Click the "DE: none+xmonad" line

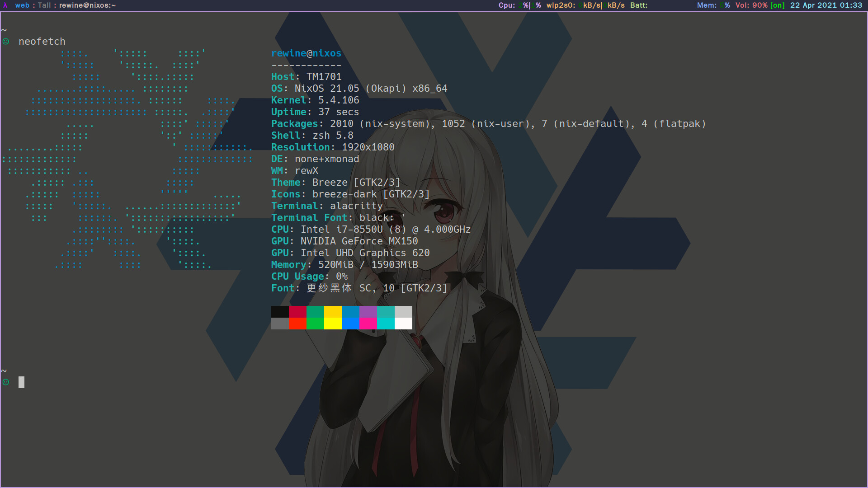(x=315, y=159)
